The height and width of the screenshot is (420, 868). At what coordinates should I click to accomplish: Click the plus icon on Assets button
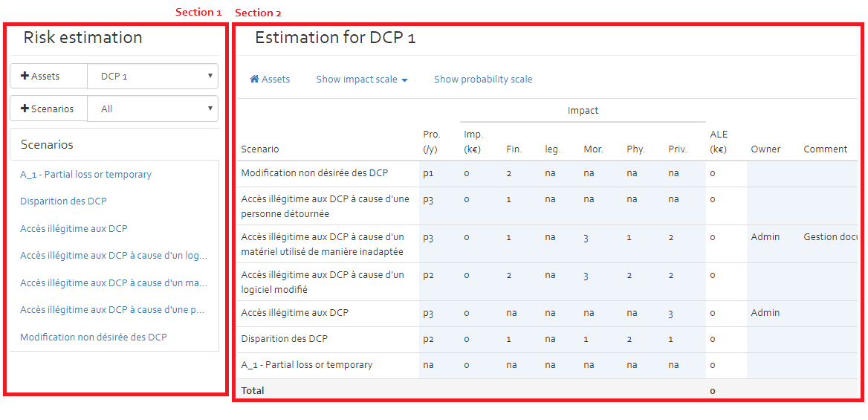(25, 77)
